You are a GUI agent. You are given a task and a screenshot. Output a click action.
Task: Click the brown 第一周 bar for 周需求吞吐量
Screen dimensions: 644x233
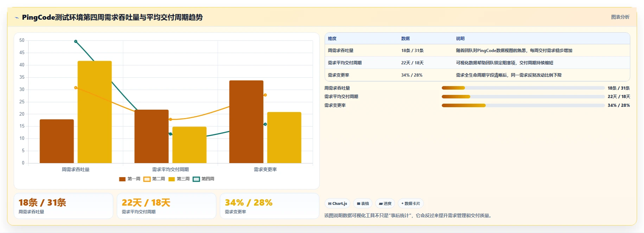tap(57, 141)
